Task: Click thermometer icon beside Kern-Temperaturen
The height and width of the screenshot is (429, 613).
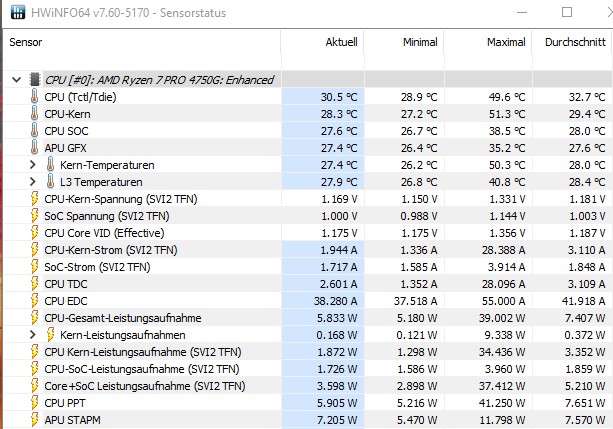Action: 50,165
